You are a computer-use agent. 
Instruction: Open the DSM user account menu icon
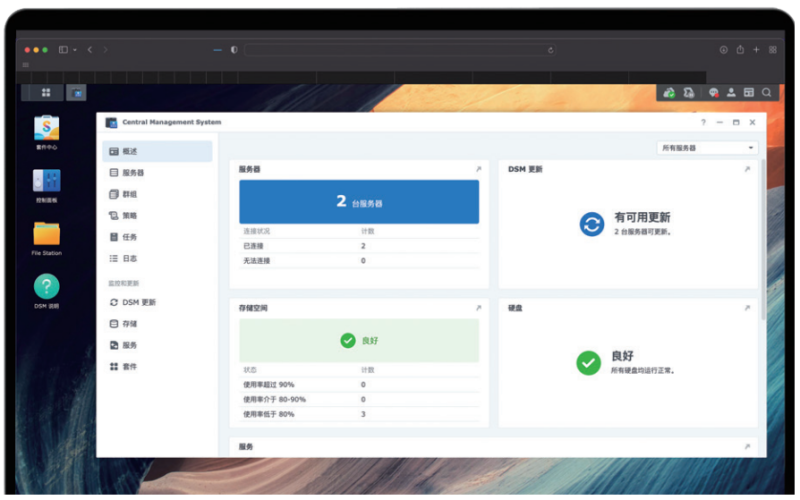[x=731, y=92]
